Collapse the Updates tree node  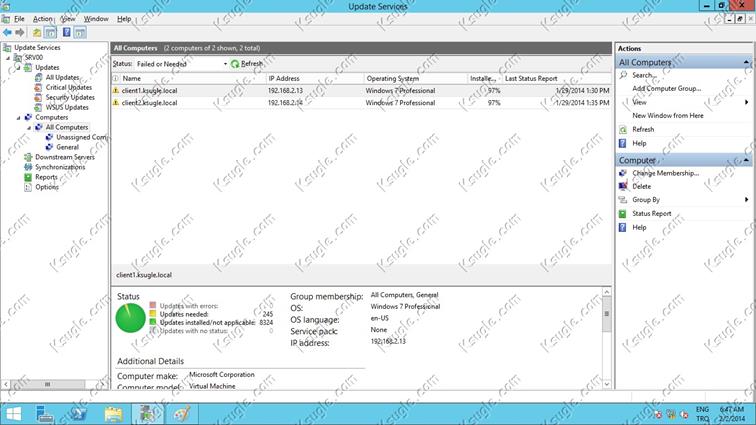18,68
